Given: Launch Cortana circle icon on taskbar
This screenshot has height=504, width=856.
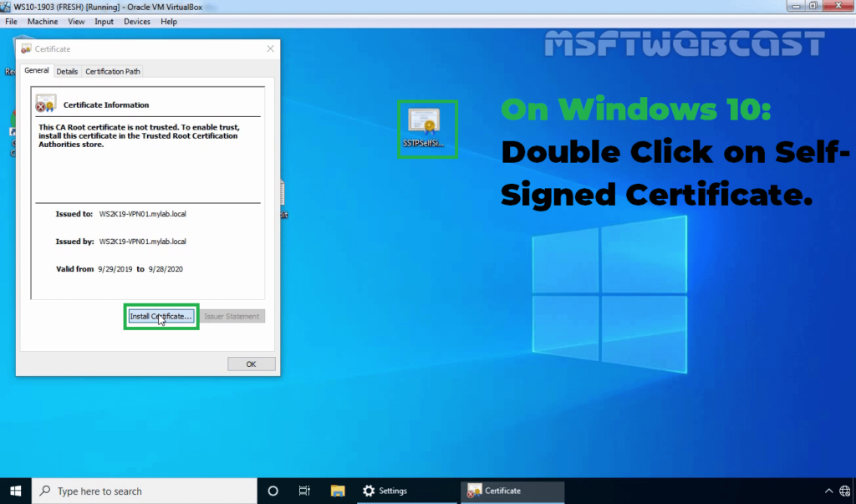Looking at the screenshot, I should 273,491.
